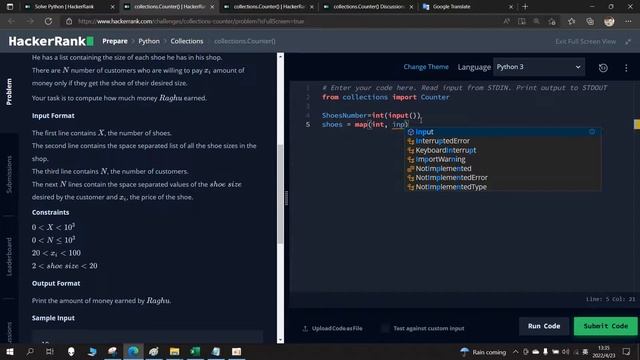Screen dimensions: 640x360
Task: Click the browser back arrow
Action: [x=11, y=21]
